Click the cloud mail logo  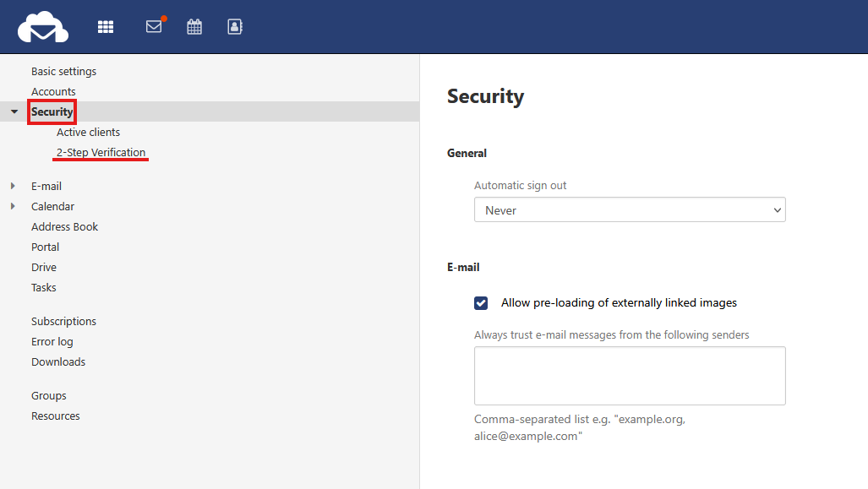(x=43, y=27)
